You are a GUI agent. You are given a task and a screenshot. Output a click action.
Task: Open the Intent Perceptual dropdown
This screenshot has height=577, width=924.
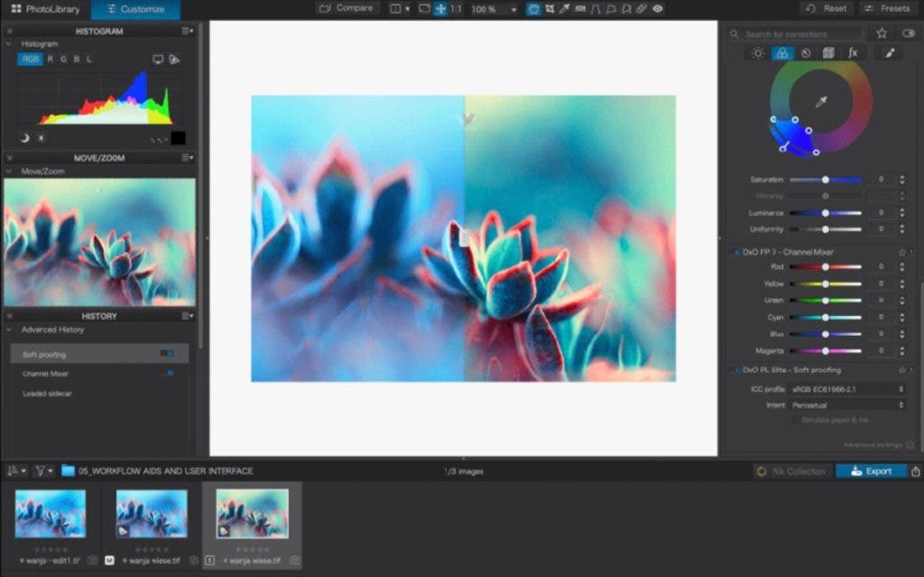point(847,405)
